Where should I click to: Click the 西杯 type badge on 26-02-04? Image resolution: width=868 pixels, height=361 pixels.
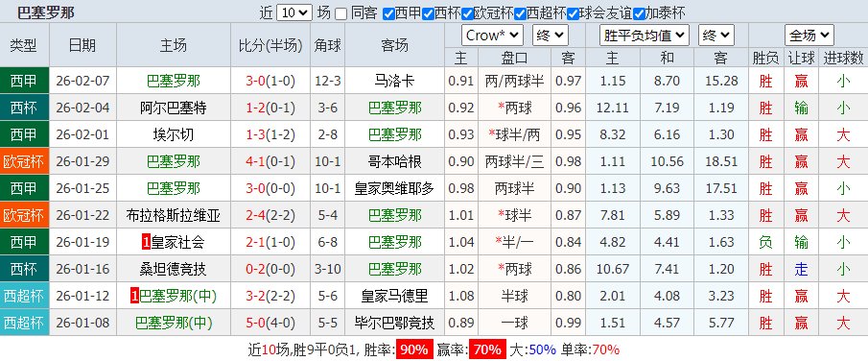coord(24,108)
